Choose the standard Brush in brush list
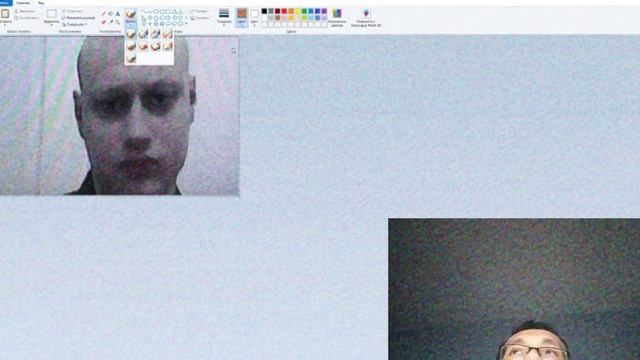 point(131,34)
